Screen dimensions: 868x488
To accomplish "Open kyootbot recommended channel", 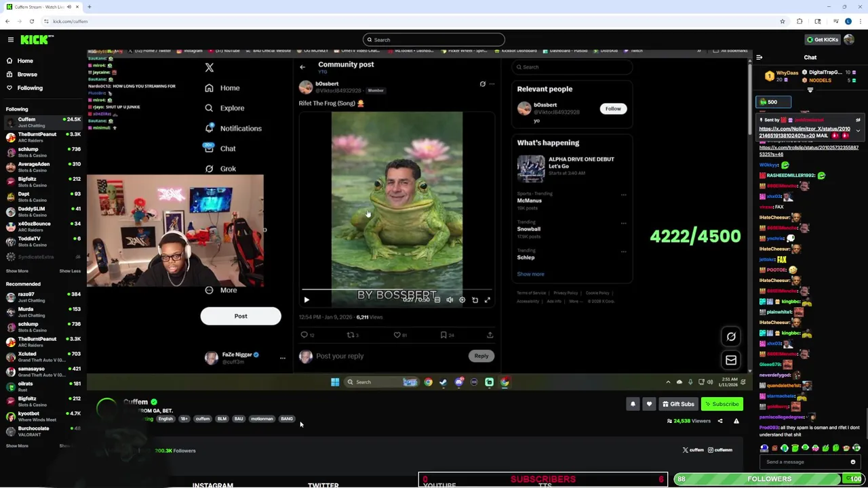I will [42, 416].
